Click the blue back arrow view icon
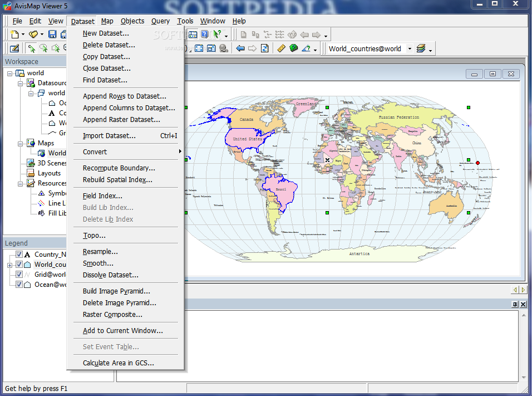The width and height of the screenshot is (532, 396). pos(240,48)
